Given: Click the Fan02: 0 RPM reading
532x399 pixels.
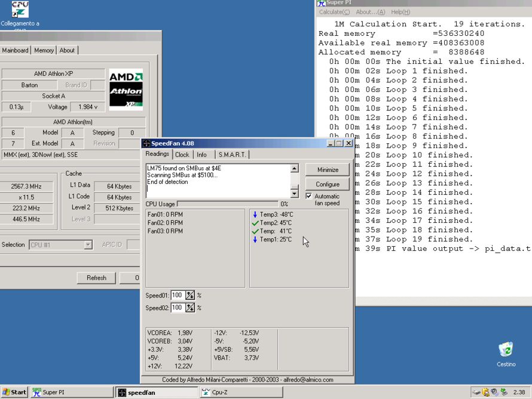Looking at the screenshot, I should [x=165, y=223].
